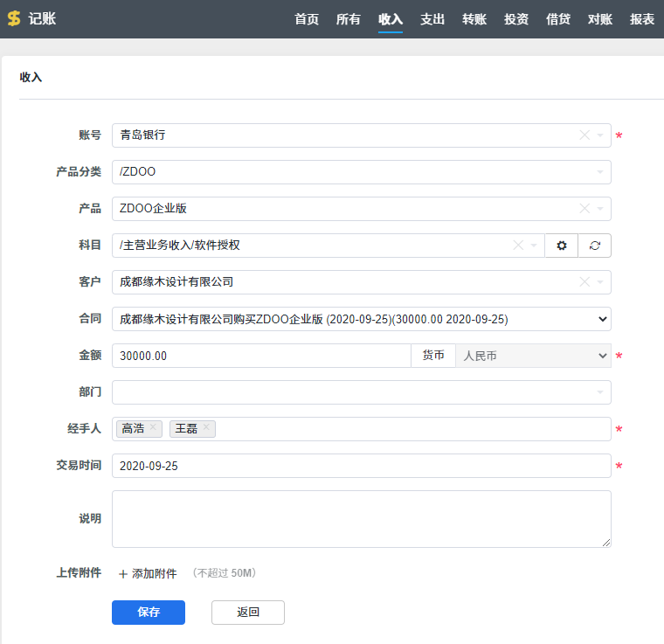This screenshot has width=664, height=644.
Task: Click the plus icon to add attachment
Action: [123, 574]
